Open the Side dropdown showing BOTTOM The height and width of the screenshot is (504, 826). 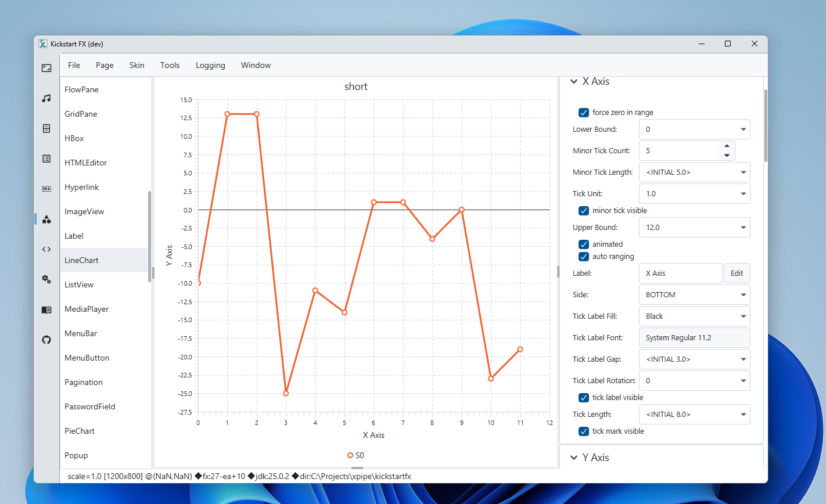pos(694,295)
